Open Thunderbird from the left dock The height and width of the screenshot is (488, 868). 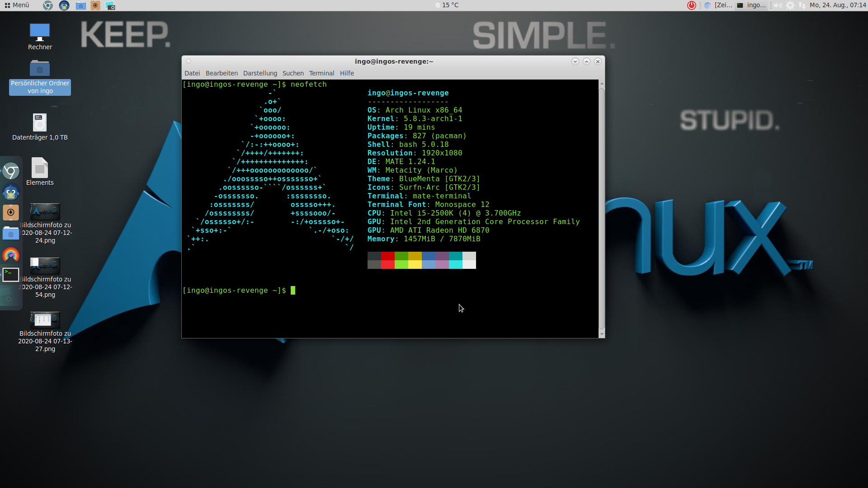11,192
